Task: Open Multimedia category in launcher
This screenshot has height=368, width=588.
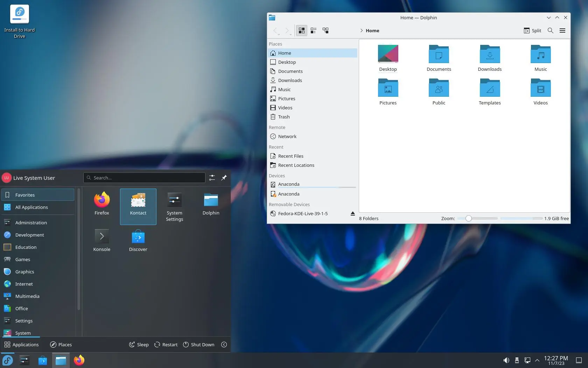Action: pyautogui.click(x=38, y=296)
